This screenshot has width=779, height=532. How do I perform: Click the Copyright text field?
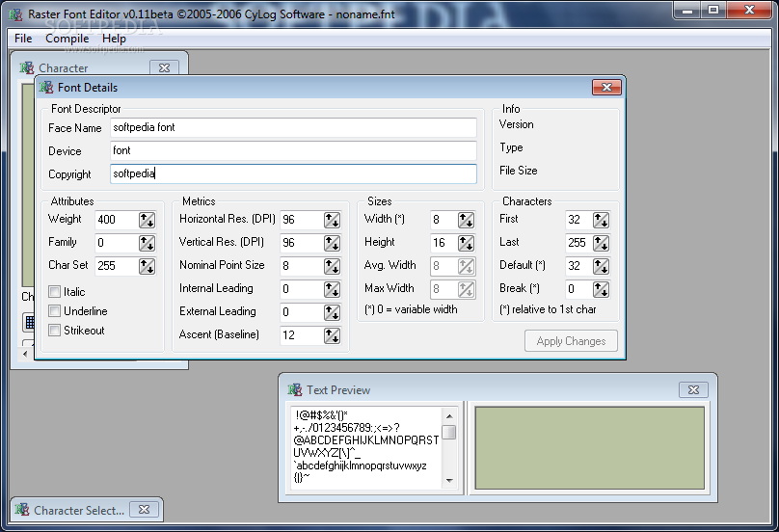pos(293,173)
